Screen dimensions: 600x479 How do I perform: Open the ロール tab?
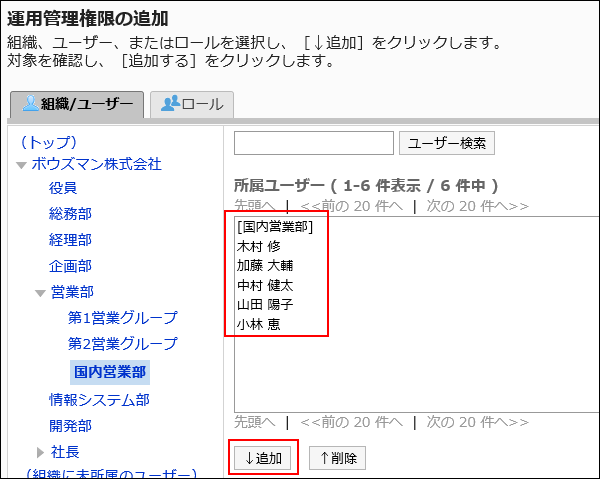click(x=192, y=104)
